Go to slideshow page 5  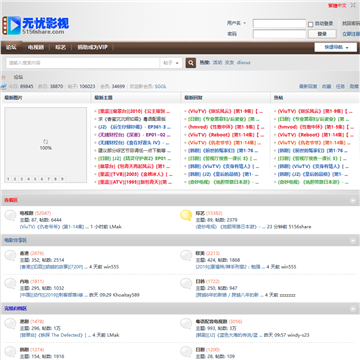[x=35, y=179]
